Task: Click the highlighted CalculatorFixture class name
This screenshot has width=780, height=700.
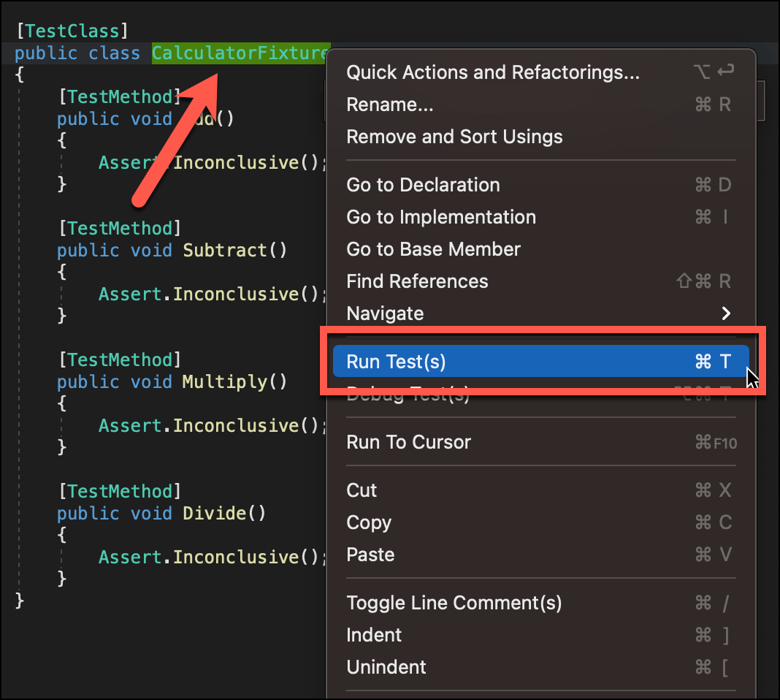Action: click(240, 53)
